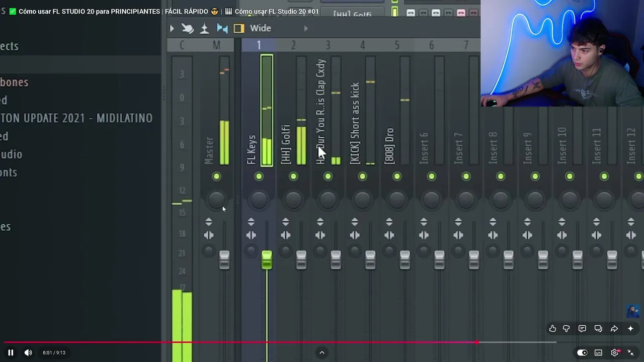
Task: Click the FL Keys pan knob
Action: (259, 200)
